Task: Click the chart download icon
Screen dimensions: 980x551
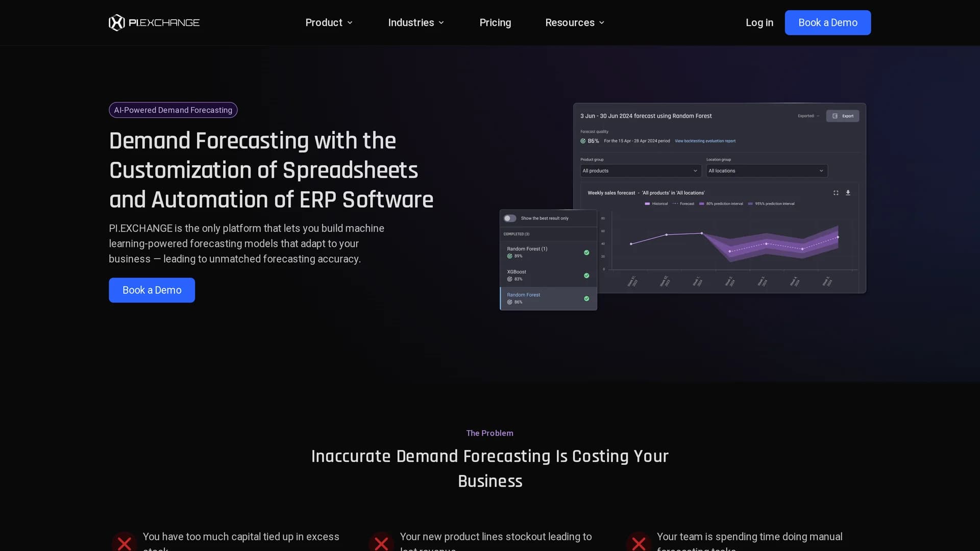Action: 848,193
